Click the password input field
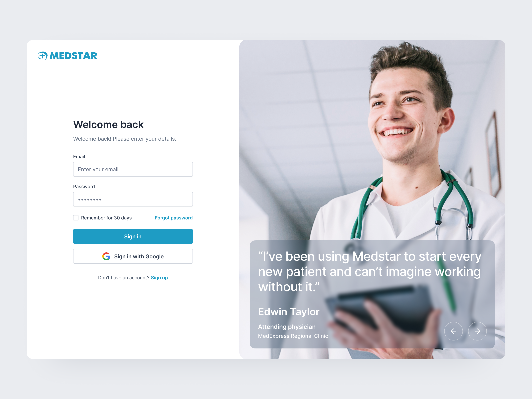The width and height of the screenshot is (532, 399). pos(133,199)
